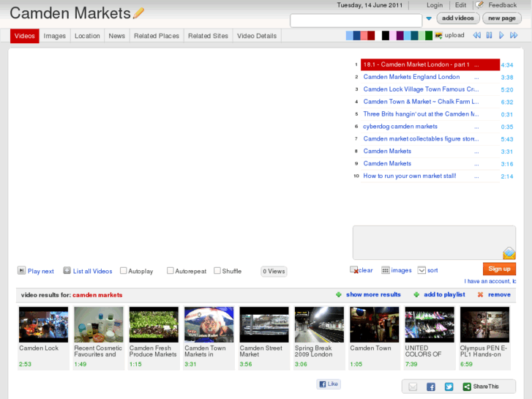Click the pencil icon beside Camden Markets title
The height and width of the screenshot is (399, 532).
138,13
